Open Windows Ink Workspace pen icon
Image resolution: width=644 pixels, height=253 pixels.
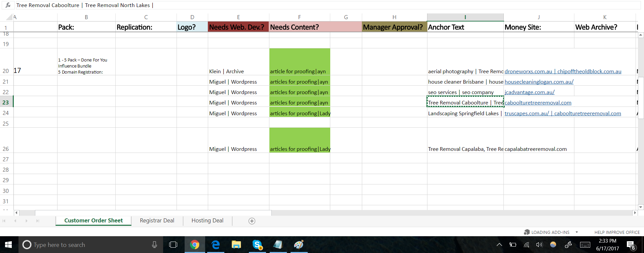click(568, 245)
